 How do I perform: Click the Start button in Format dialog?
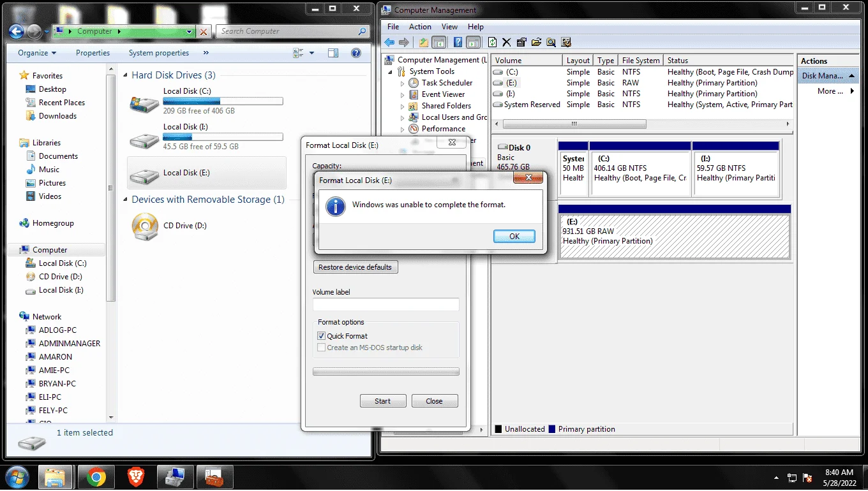tap(383, 401)
